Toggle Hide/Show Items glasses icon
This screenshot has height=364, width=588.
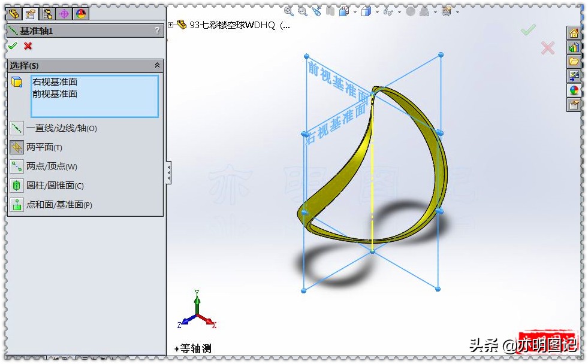click(x=388, y=11)
